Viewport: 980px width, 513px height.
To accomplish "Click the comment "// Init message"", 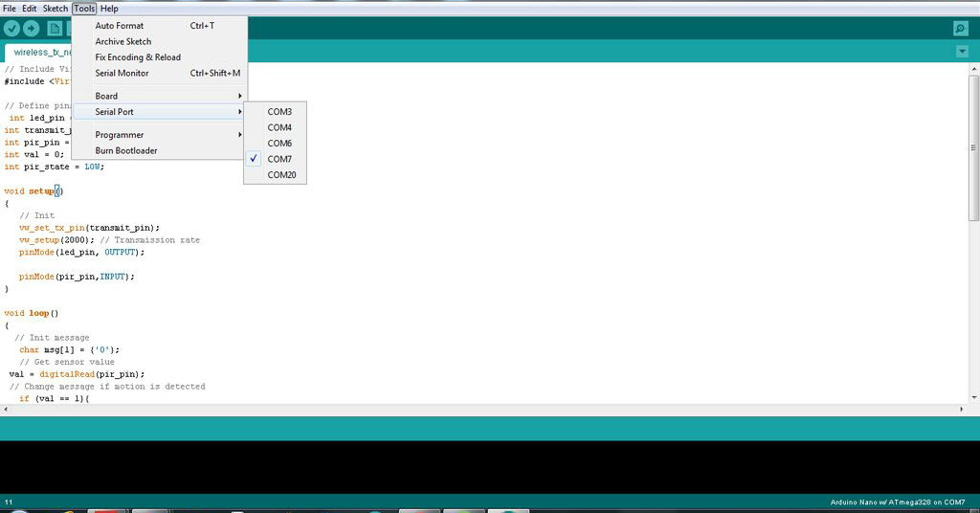I will pos(52,338).
